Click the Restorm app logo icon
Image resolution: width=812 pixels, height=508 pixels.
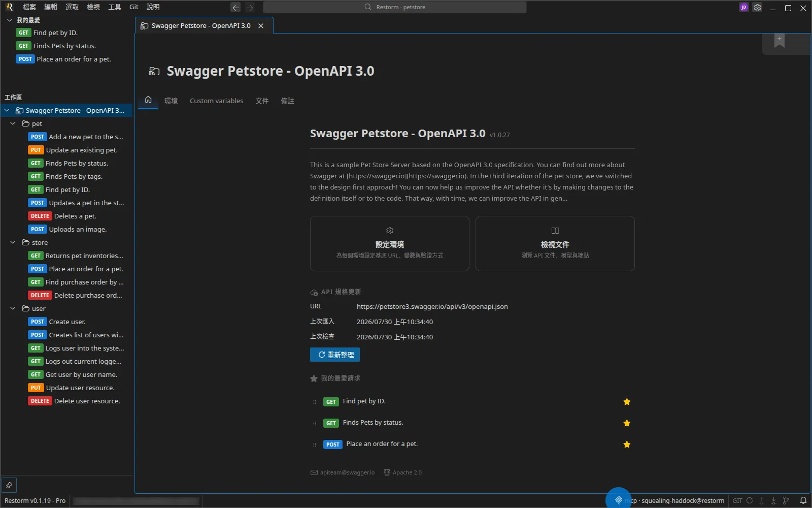[x=9, y=7]
